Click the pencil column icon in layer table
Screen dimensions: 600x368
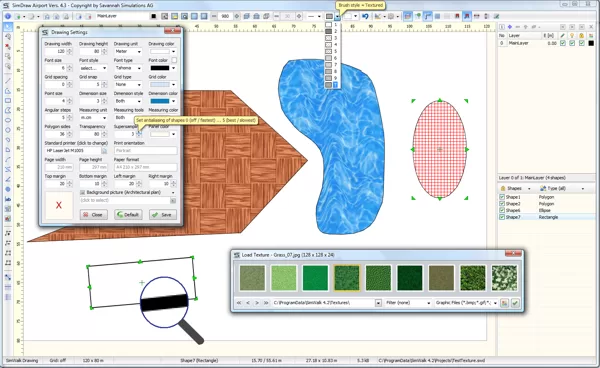[562, 36]
